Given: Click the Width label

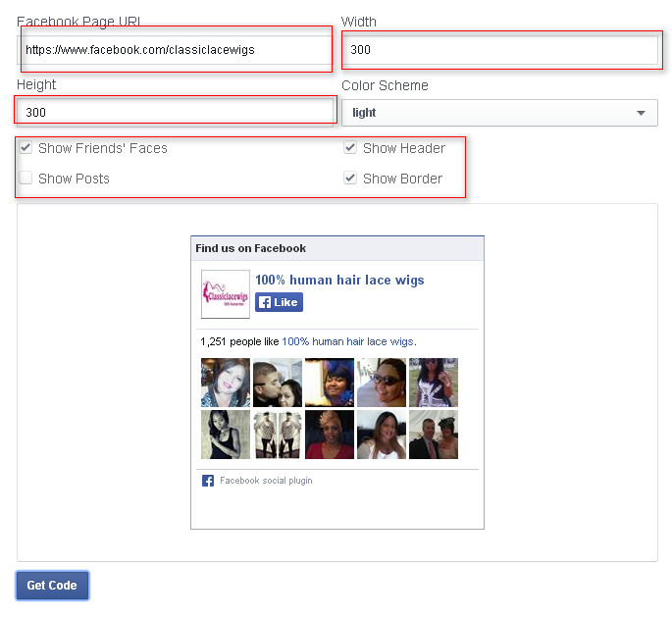Looking at the screenshot, I should tap(359, 22).
